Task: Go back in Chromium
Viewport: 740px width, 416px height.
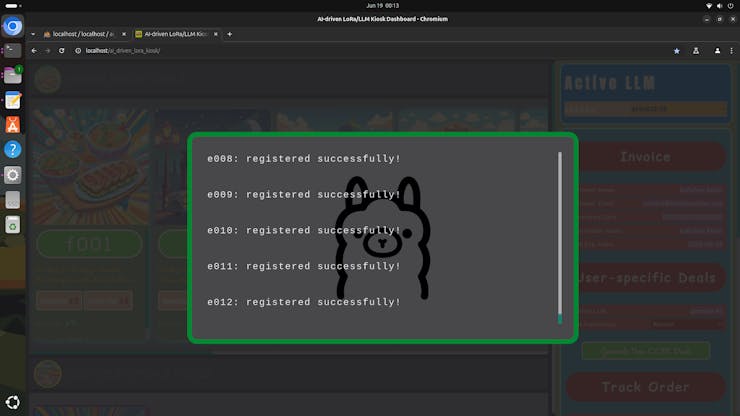Action: click(34, 51)
